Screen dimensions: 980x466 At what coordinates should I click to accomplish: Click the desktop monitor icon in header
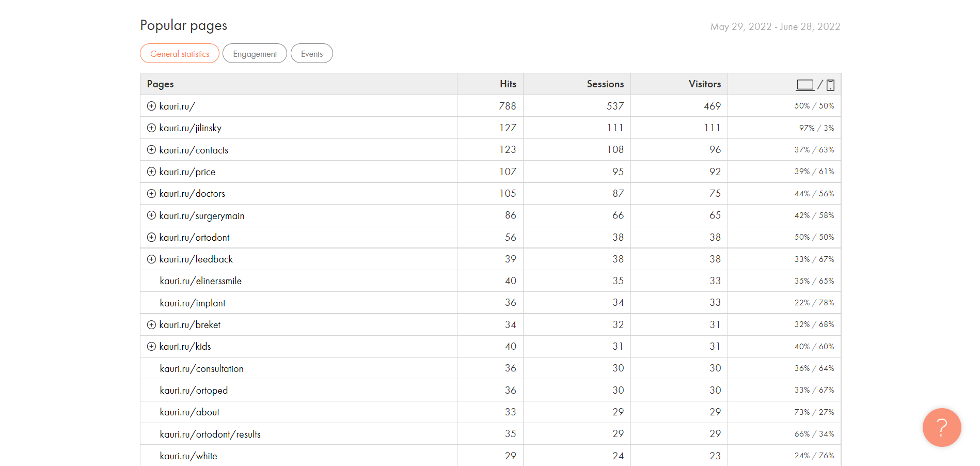point(805,85)
